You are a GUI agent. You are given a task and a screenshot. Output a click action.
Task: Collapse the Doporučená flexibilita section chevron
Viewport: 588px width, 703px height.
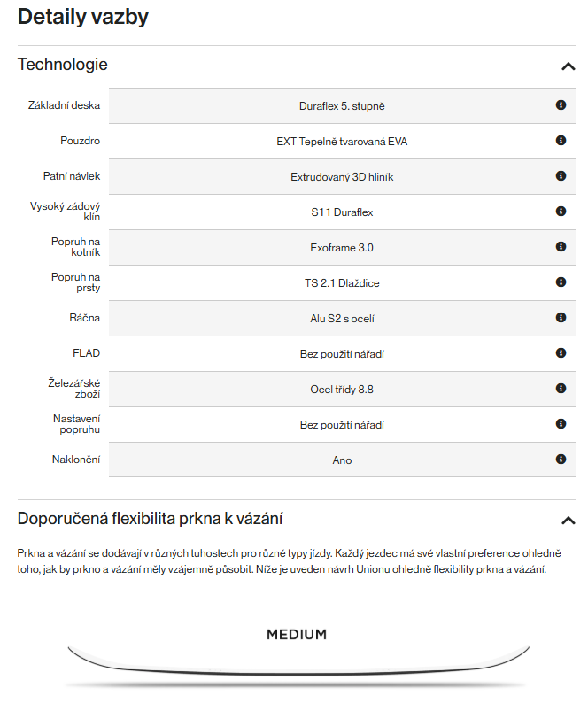[569, 521]
